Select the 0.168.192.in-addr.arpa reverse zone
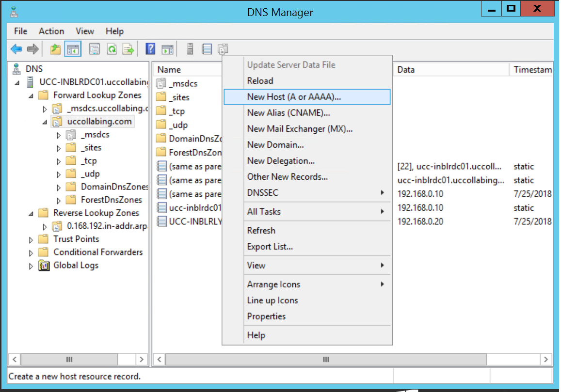 pyautogui.click(x=107, y=226)
